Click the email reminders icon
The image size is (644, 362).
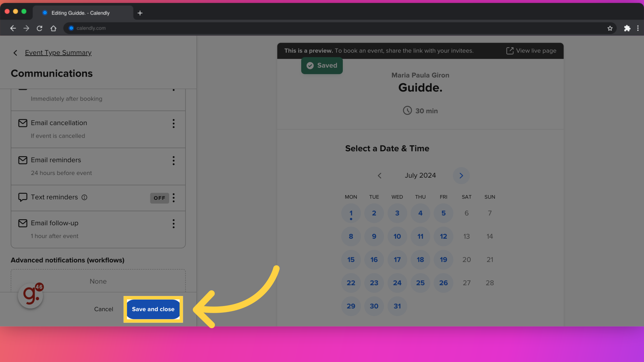pyautogui.click(x=22, y=160)
